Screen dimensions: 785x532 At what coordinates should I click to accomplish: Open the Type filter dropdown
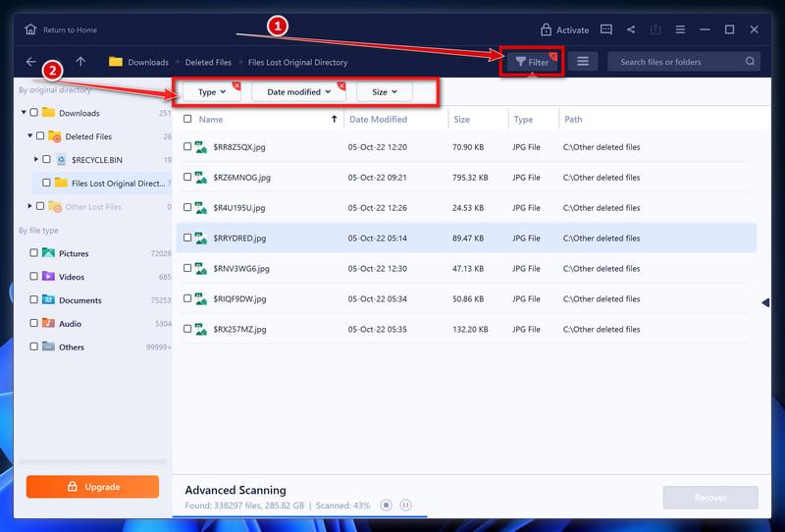212,92
